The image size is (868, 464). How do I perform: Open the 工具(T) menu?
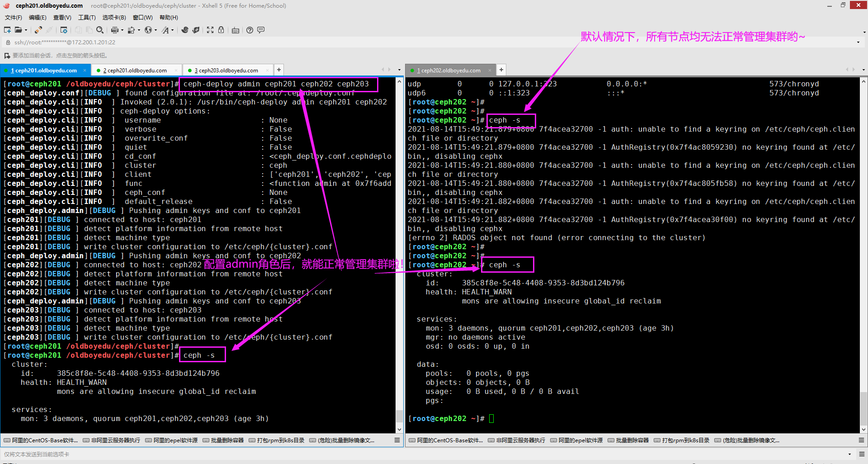[x=87, y=18]
